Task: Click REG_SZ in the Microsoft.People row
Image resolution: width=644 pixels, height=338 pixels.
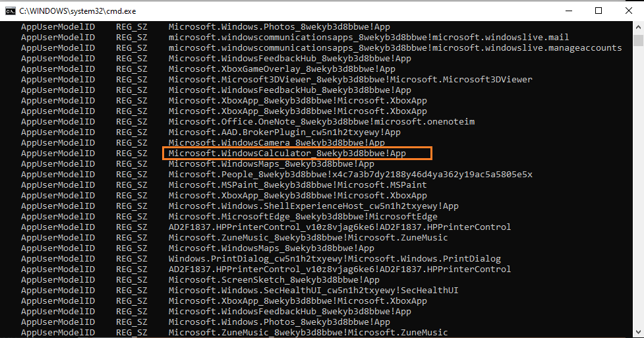Action: [x=131, y=175]
